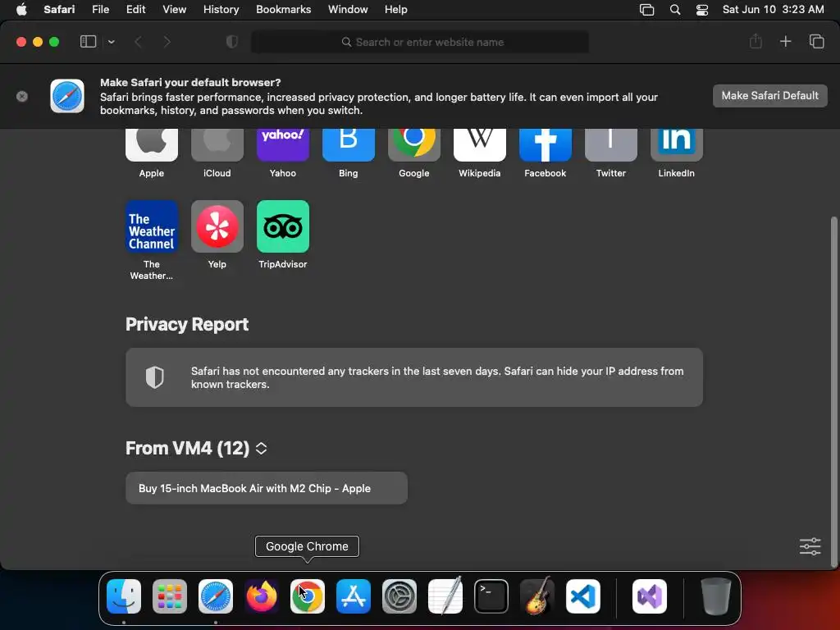Launch Visual Studio from the Dock

[x=650, y=596]
